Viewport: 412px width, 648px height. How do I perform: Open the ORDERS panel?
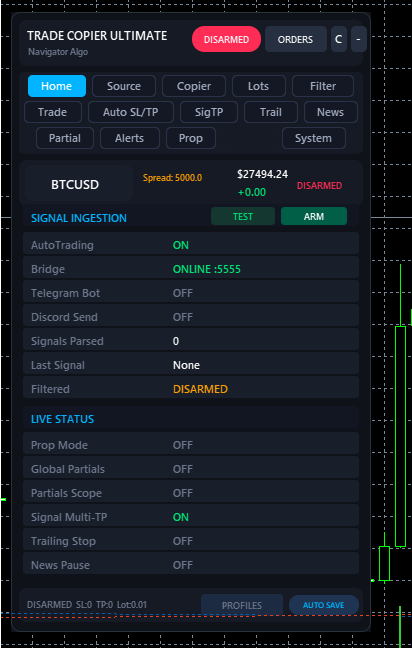click(x=295, y=39)
